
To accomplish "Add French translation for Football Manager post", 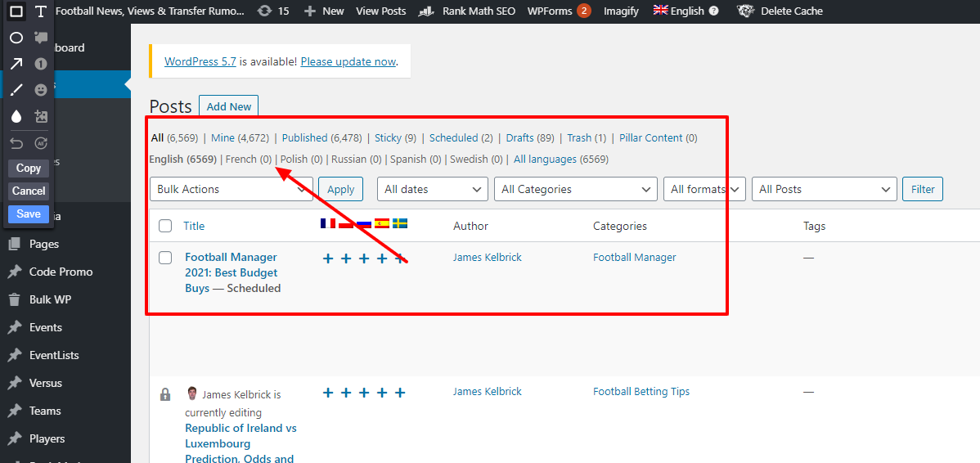I will click(328, 258).
